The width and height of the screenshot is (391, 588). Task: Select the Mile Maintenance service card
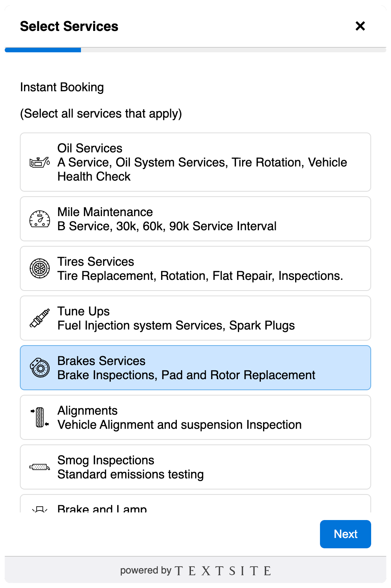195,218
